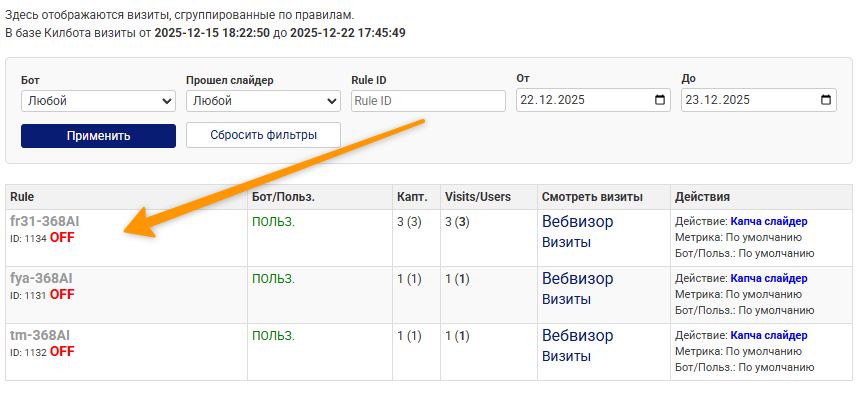Click the Применить button
Image resolution: width=861 pixels, height=399 pixels.
[x=98, y=136]
